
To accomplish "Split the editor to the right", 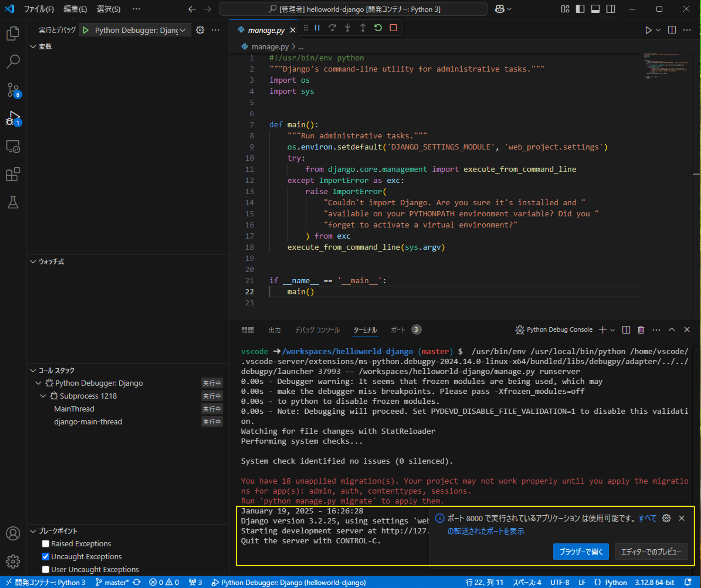I will [672, 30].
